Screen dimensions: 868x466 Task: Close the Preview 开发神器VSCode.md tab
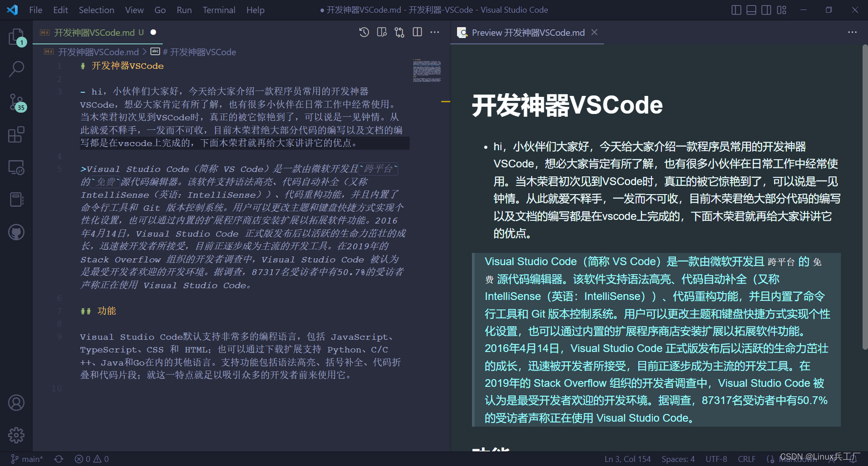click(x=594, y=32)
